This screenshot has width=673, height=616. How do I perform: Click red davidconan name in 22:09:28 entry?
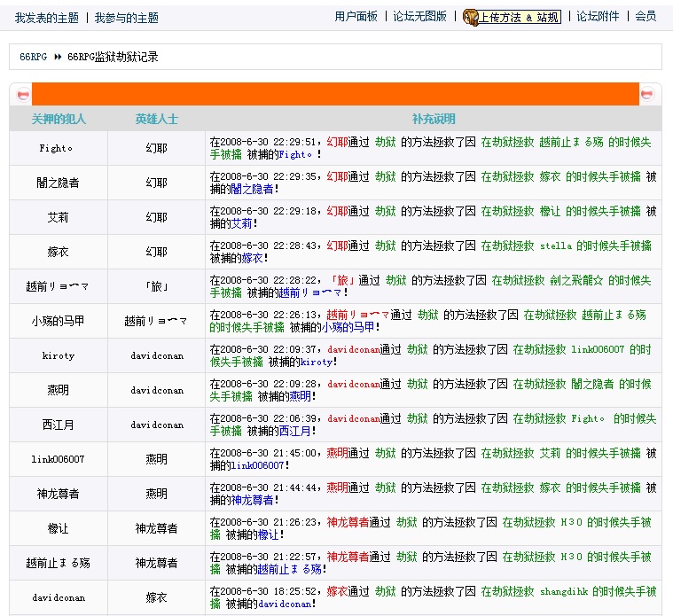354,385
